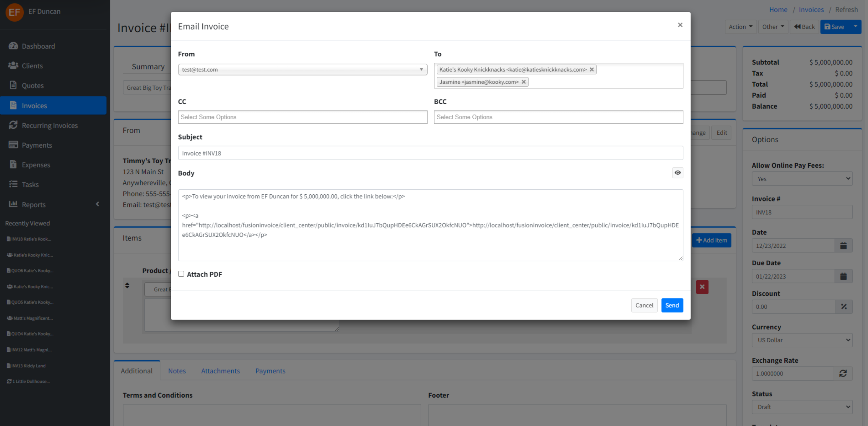Open the From email address dropdown
Viewport: 868px width, 426px height.
pyautogui.click(x=302, y=70)
